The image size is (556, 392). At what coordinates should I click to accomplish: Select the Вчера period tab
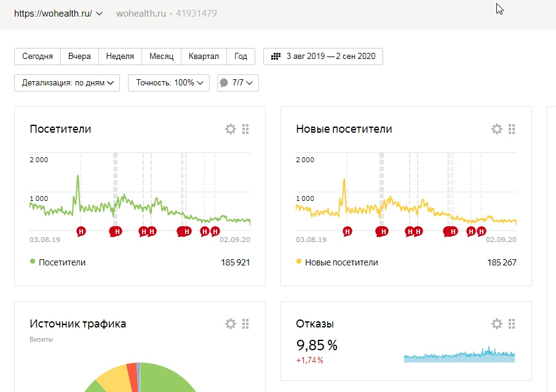79,57
